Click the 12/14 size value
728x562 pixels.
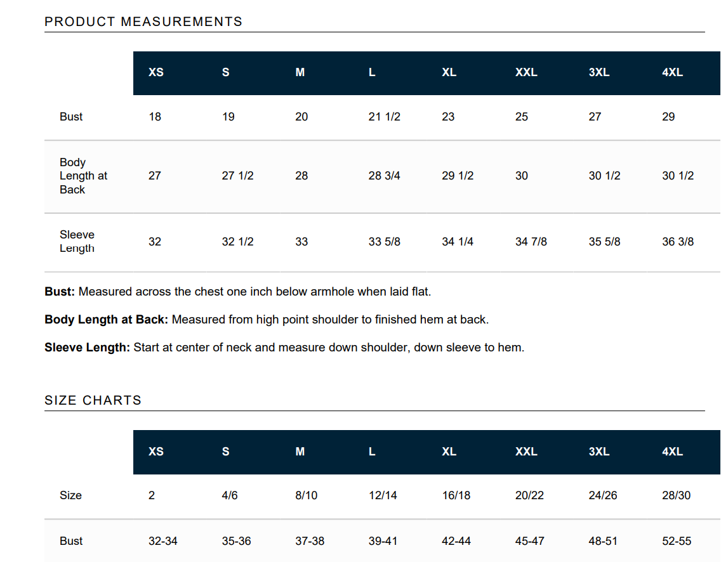pos(383,495)
